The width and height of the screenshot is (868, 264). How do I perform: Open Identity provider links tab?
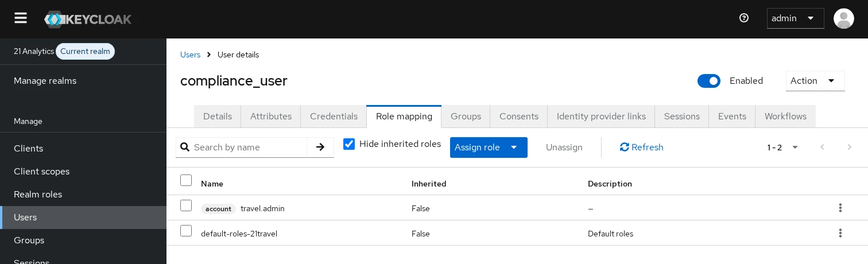601,117
